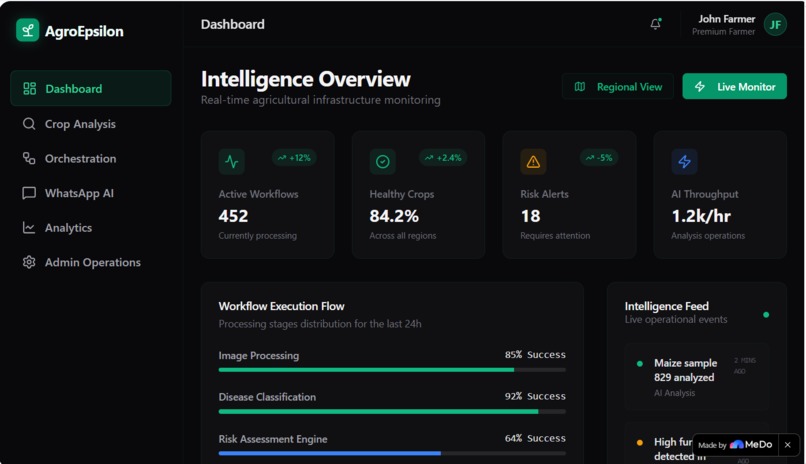Click the Across all regions caption
Screen dimensions: 806x464
[x=402, y=235]
